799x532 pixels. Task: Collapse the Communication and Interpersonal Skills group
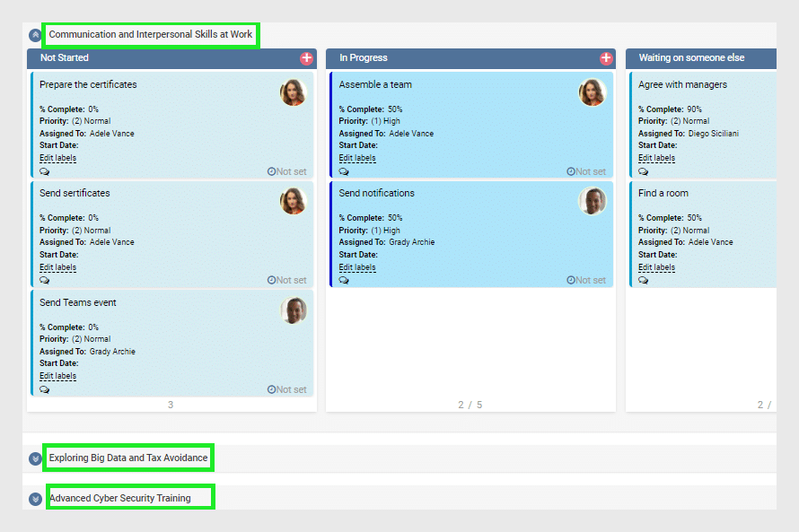(35, 35)
